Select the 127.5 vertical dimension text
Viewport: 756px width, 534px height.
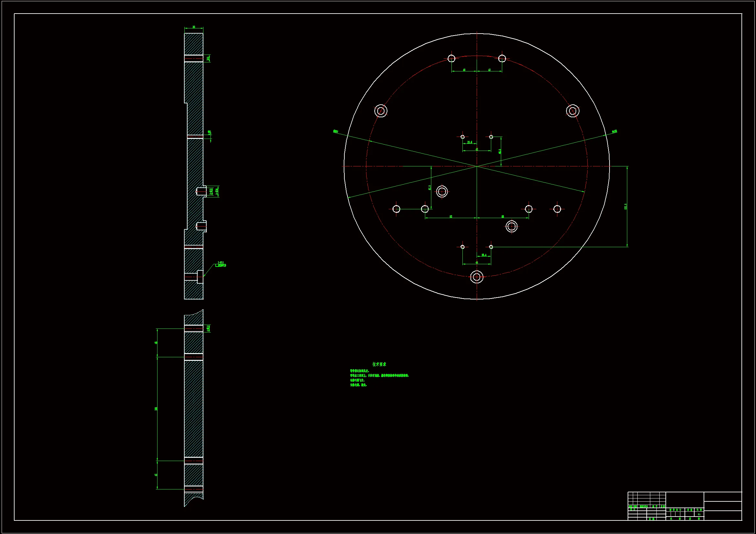pyautogui.click(x=626, y=206)
